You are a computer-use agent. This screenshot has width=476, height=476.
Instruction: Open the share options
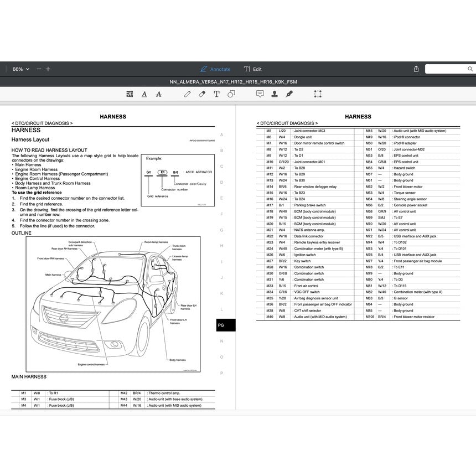pyautogui.click(x=416, y=69)
